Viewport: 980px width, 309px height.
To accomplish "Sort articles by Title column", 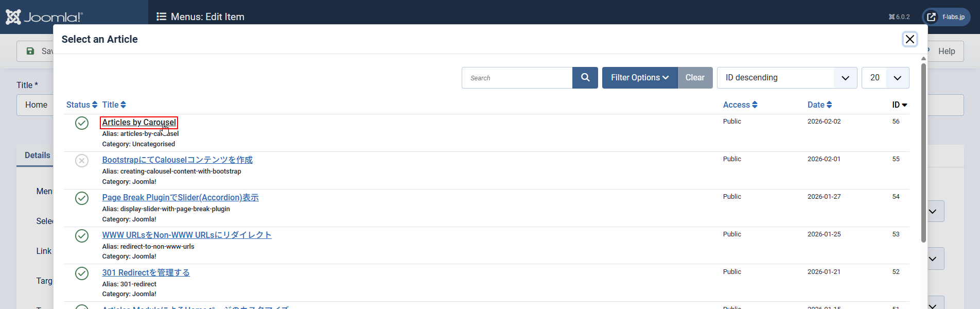I will point(114,105).
